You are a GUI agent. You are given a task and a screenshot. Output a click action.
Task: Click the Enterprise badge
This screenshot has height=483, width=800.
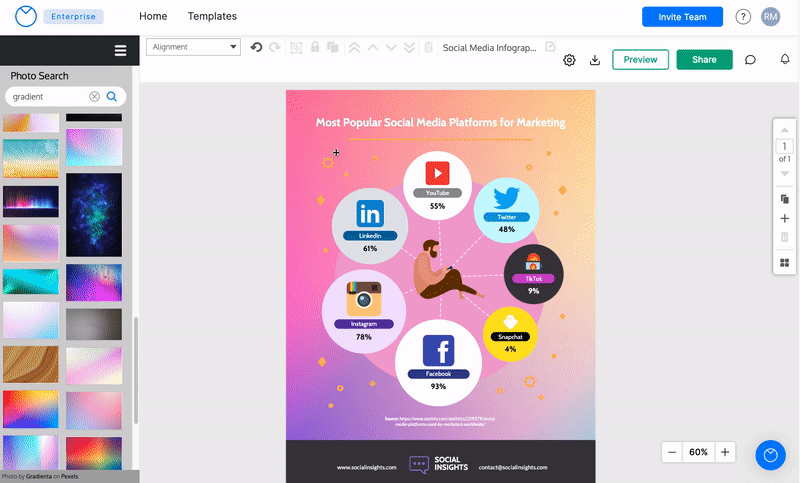coord(73,16)
